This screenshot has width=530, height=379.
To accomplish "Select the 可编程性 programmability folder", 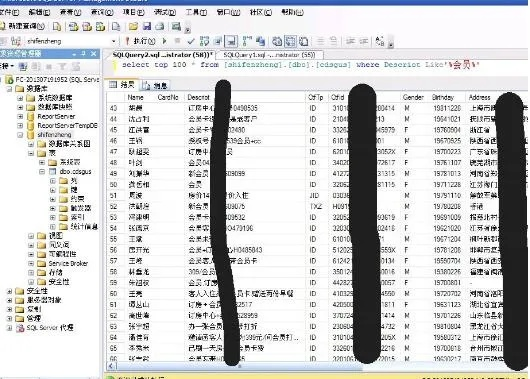I will click(63, 254).
